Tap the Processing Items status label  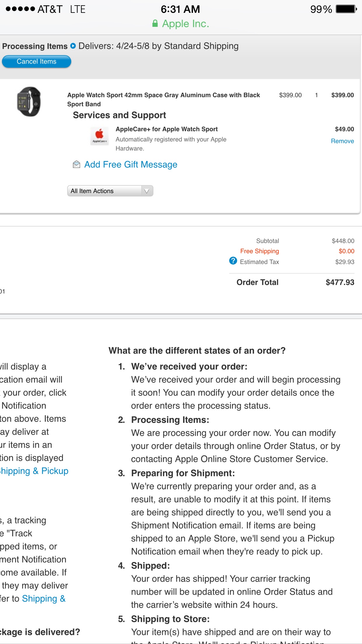click(x=35, y=46)
